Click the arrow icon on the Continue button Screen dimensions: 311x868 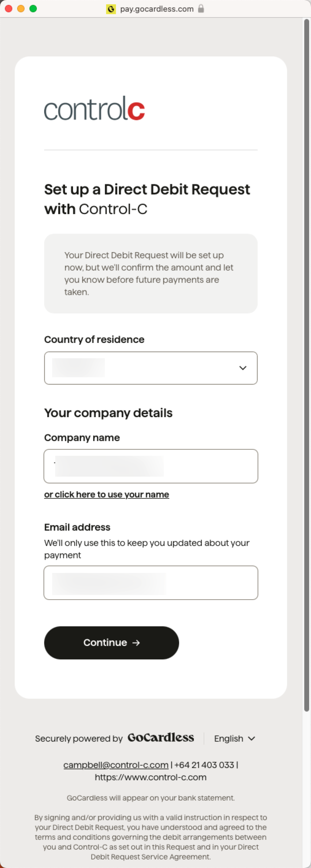click(136, 643)
